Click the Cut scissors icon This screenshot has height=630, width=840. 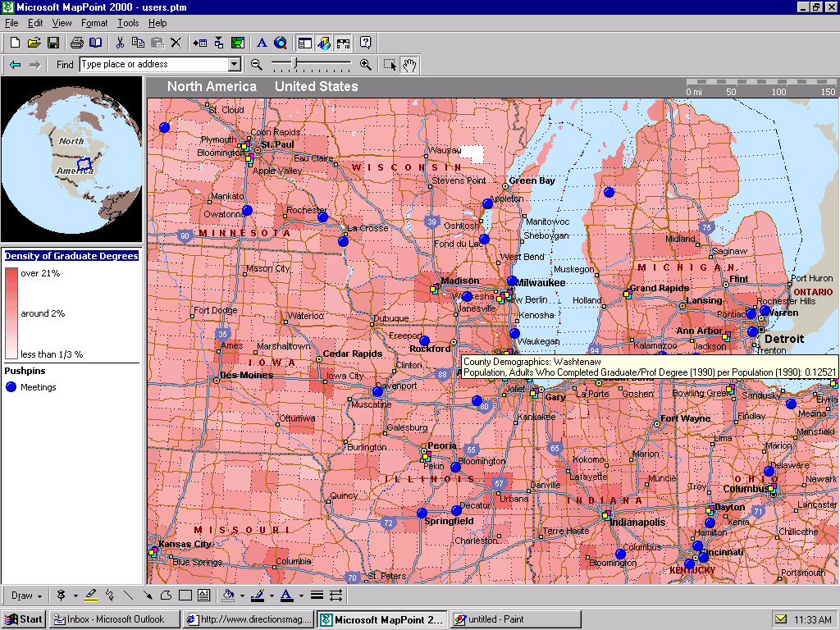point(120,43)
